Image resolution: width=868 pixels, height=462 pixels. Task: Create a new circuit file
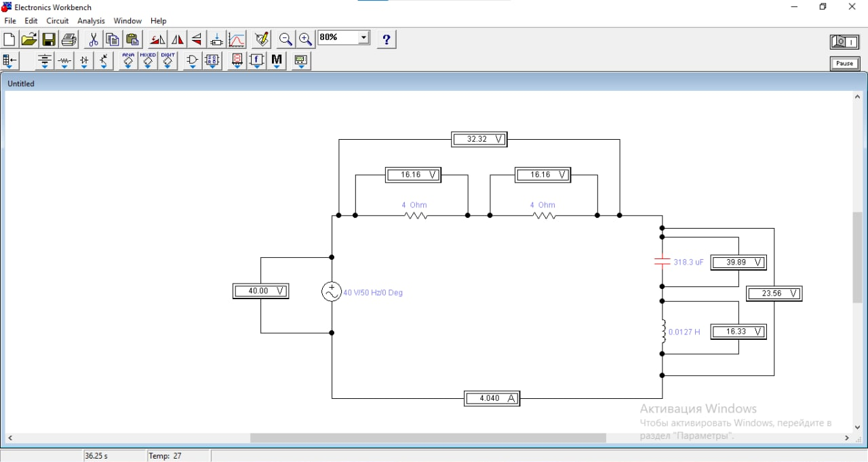9,39
